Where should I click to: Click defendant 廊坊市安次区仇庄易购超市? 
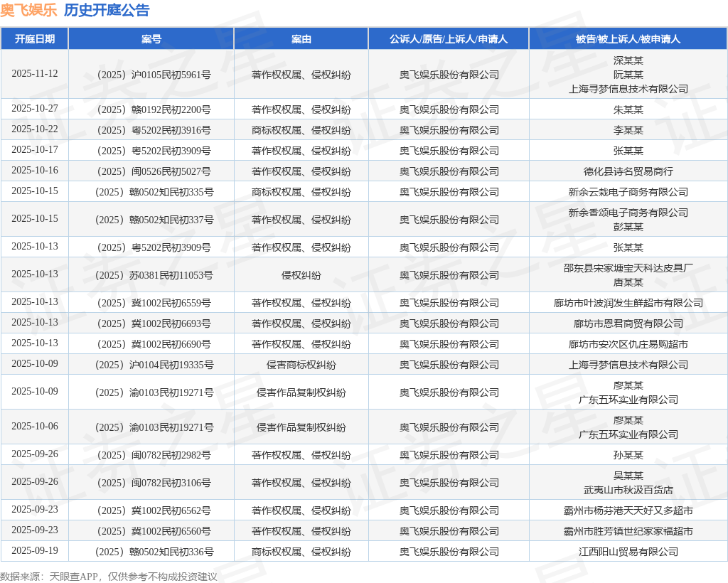(628, 344)
